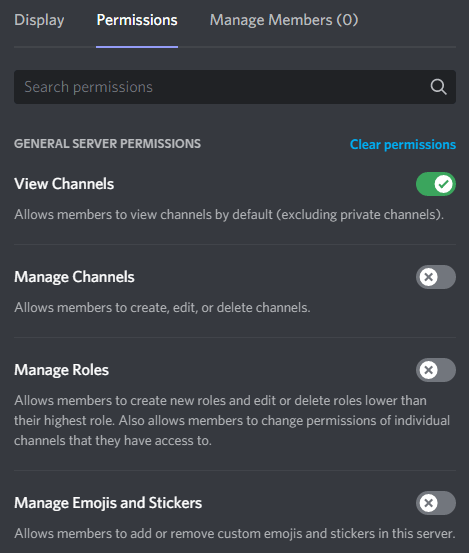Toggle the Manage Emojis and Stickers switch
This screenshot has width=469, height=553.
[436, 503]
